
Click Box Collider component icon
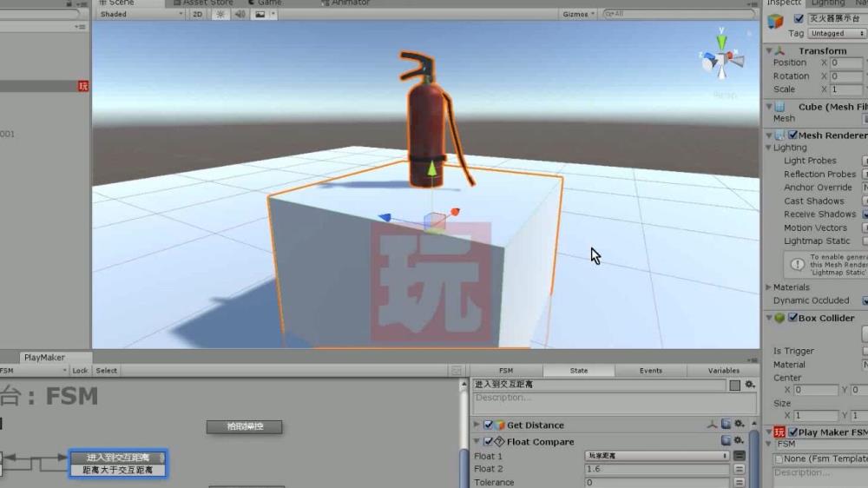(x=779, y=318)
